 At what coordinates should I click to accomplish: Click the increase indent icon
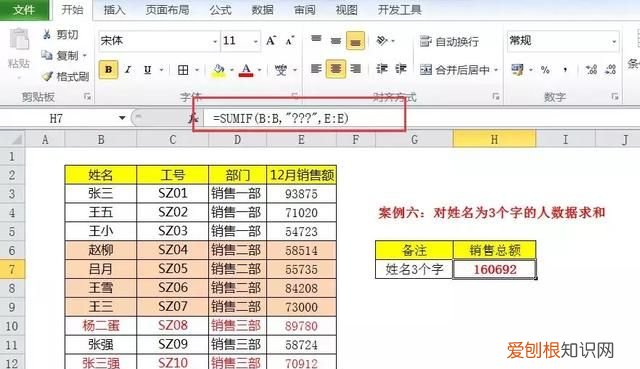pos(400,69)
